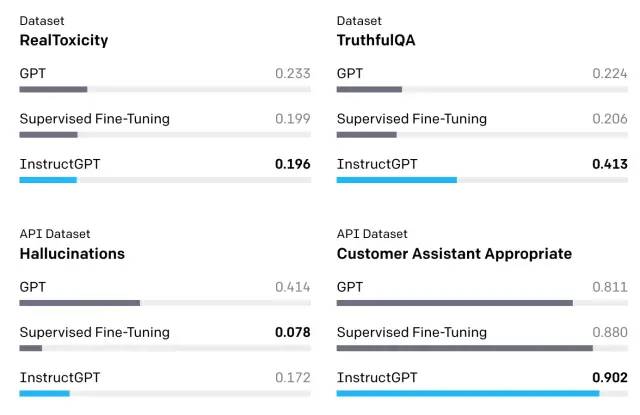Select the bold 0.902 InstructGPT score
This screenshot has width=640, height=415.
[x=610, y=378]
